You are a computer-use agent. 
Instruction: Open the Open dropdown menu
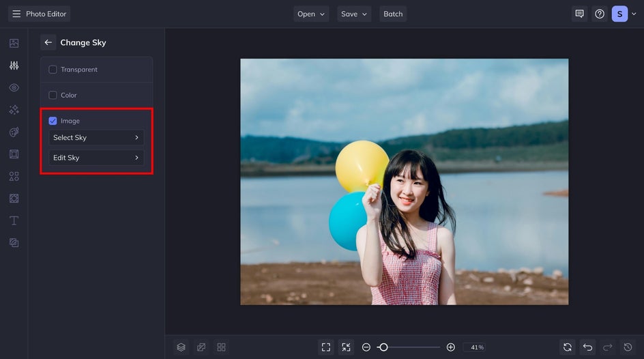tap(311, 14)
